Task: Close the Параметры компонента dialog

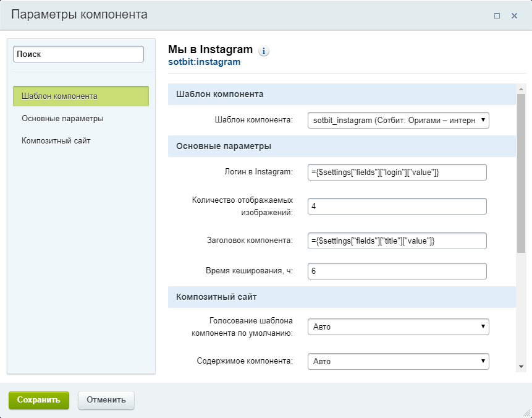Action: point(514,15)
